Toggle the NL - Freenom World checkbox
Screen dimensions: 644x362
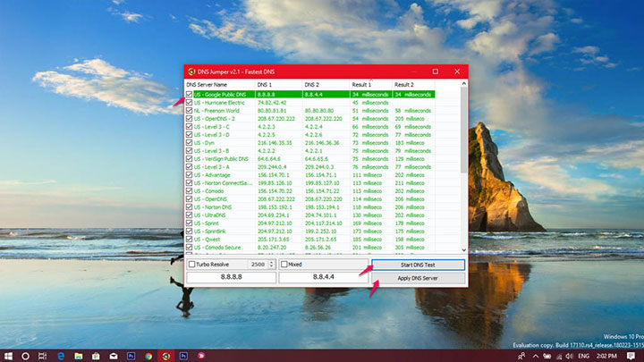coord(189,111)
